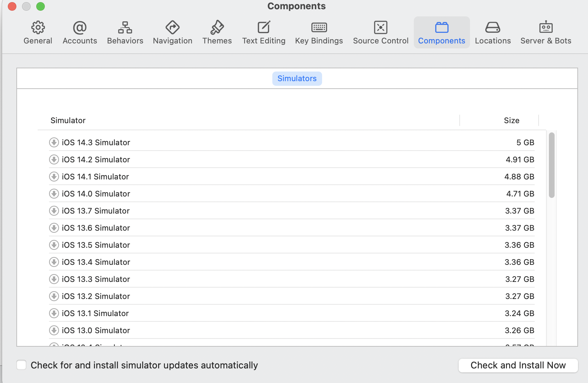Open the Source Control preferences pane
Viewport: 588px width, 383px height.
point(381,32)
